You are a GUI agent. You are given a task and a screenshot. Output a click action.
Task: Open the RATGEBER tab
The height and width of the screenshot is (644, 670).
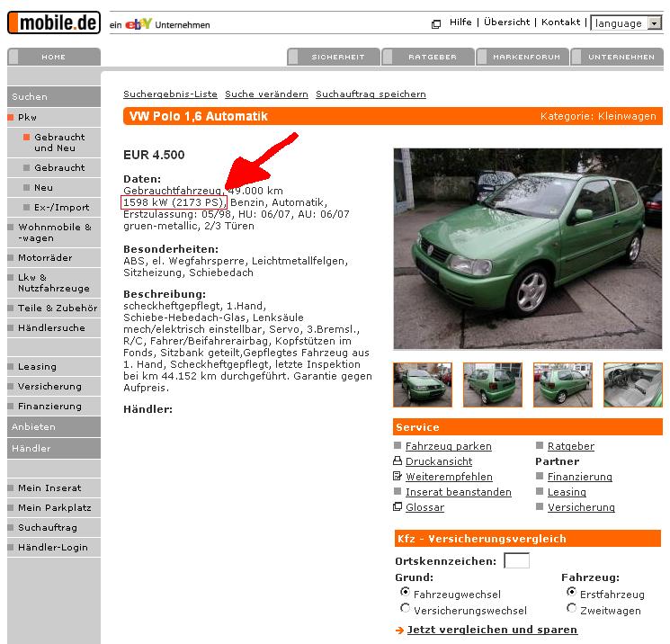428,57
